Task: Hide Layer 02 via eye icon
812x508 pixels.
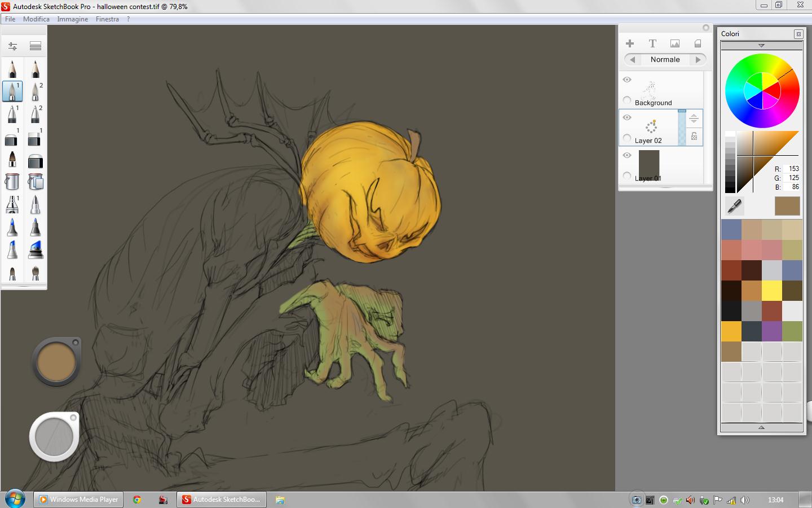Action: click(x=627, y=117)
